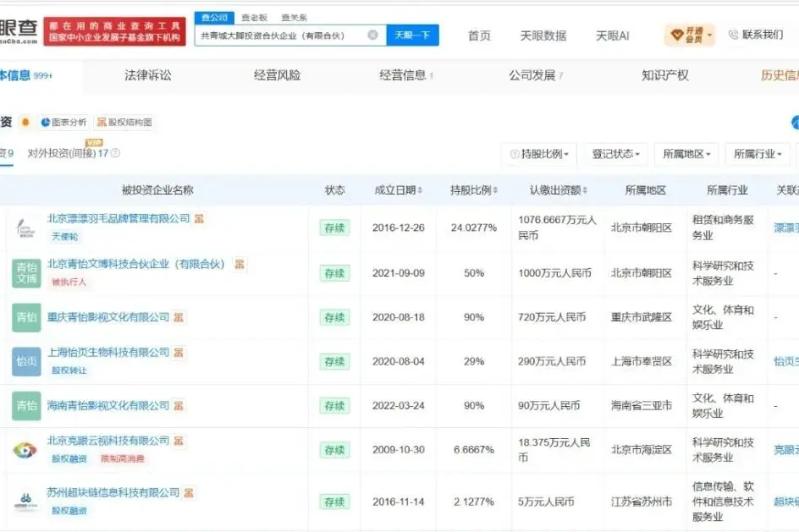Go to 首页 in top navigation
The height and width of the screenshot is (532, 799).
[479, 36]
